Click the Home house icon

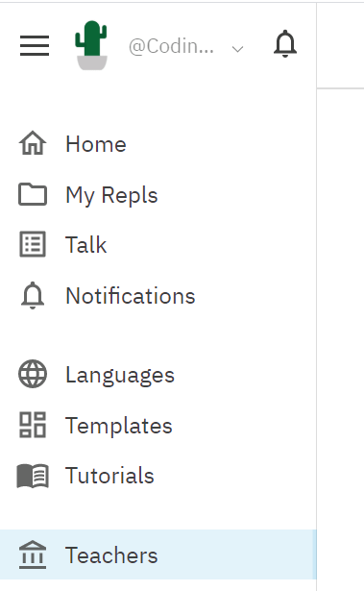[33, 143]
